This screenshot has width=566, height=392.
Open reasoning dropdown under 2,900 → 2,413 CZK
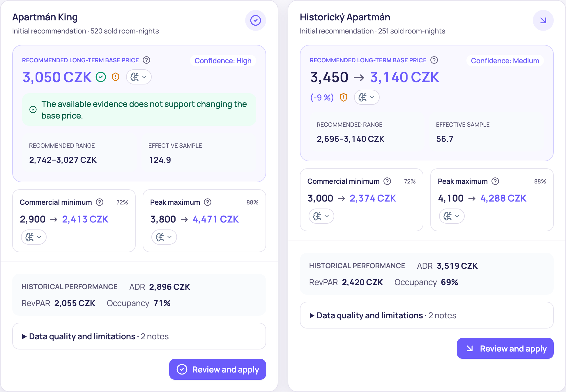pyautogui.click(x=34, y=237)
